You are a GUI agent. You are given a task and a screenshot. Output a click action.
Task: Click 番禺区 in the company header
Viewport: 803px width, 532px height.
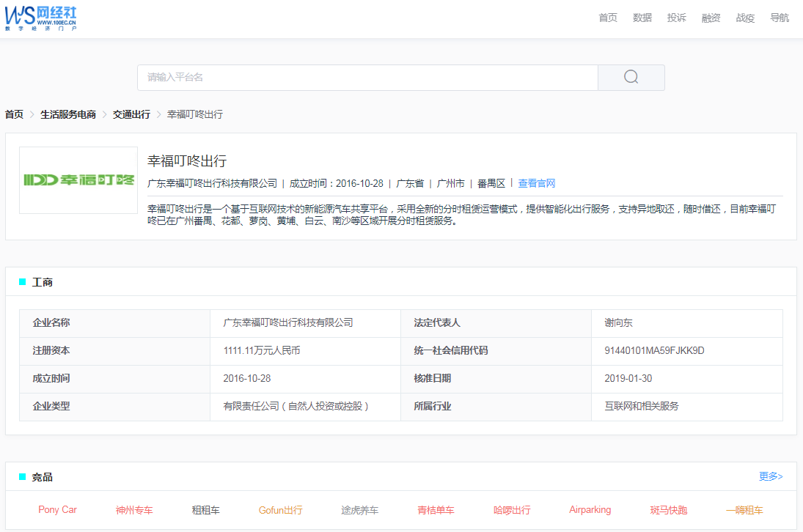click(491, 183)
